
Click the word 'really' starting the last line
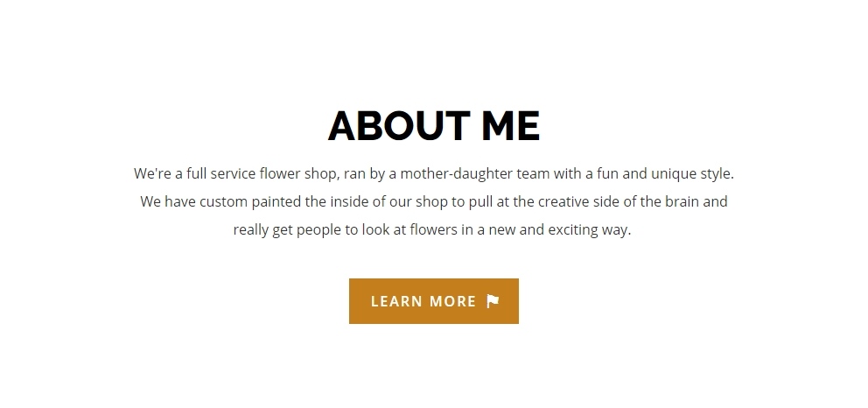(251, 229)
